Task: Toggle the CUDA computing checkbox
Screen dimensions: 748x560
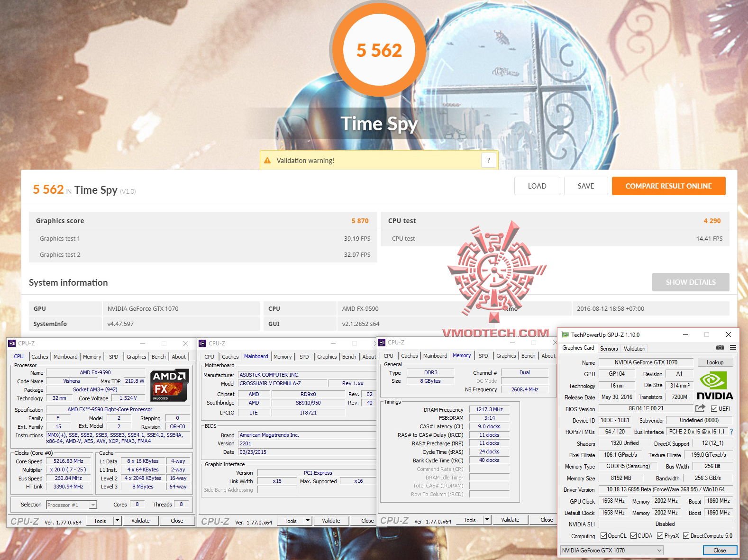Action: tap(633, 536)
